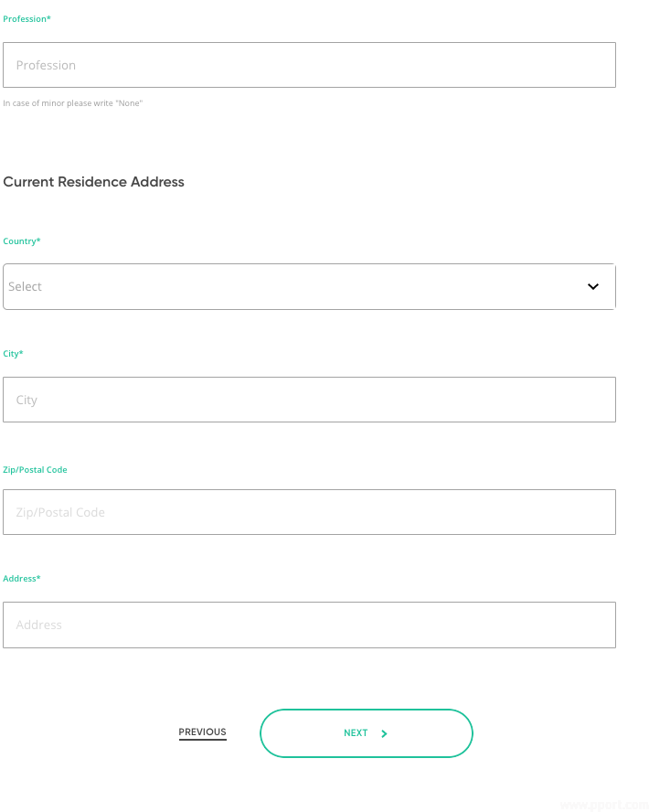
Task: Click the Country dropdown chevron arrow
Action: coord(593,286)
